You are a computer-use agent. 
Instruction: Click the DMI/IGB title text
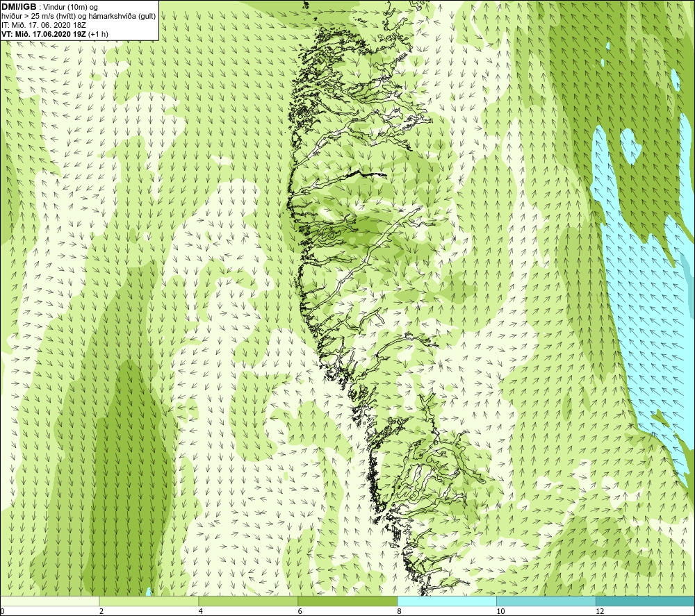point(19,7)
